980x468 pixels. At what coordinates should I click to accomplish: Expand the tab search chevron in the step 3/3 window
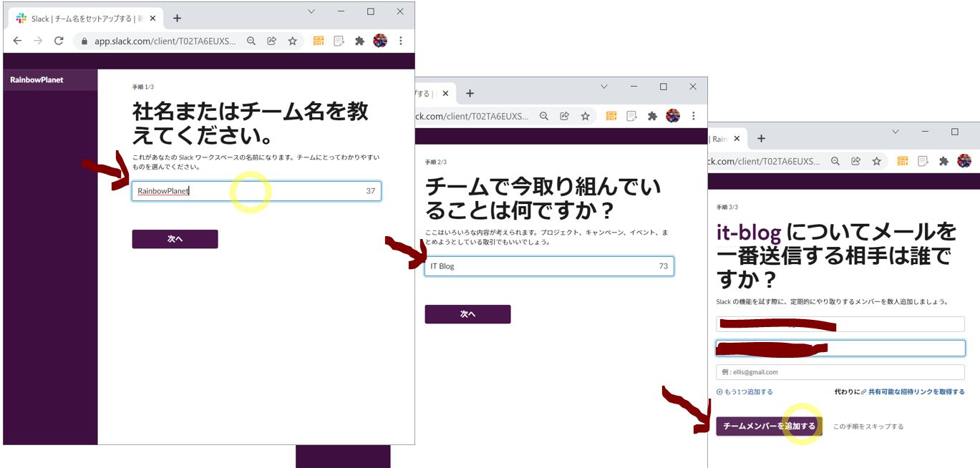point(895,132)
